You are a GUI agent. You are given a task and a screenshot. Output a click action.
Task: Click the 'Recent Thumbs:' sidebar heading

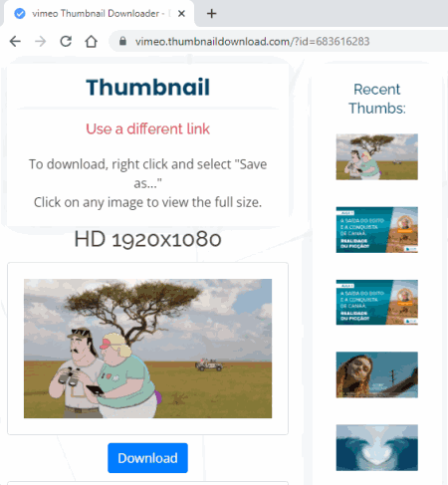pyautogui.click(x=377, y=99)
